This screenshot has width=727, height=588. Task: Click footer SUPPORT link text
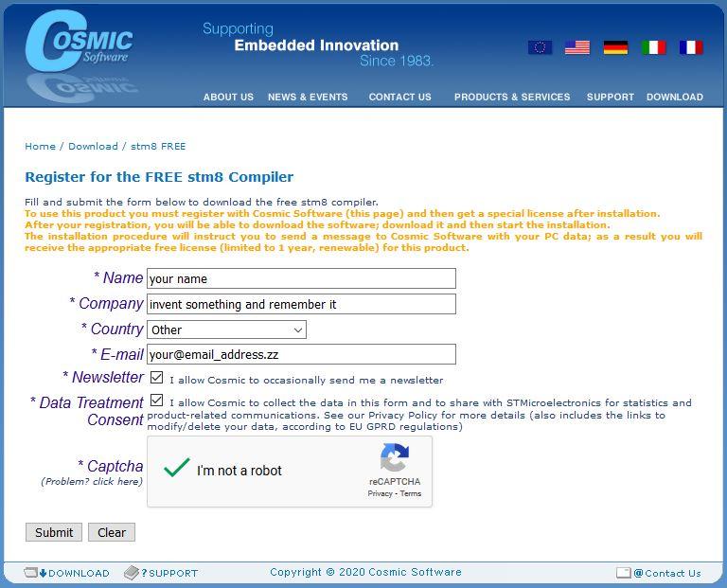(173, 573)
